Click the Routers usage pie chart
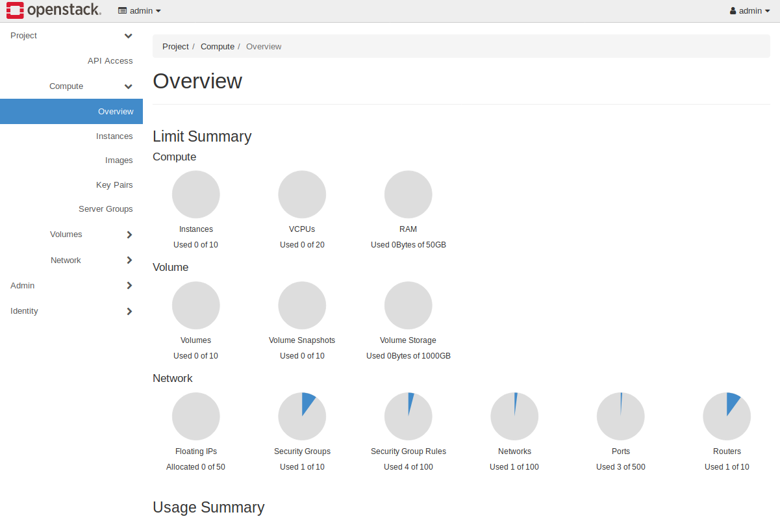The width and height of the screenshot is (780, 532). [x=727, y=416]
